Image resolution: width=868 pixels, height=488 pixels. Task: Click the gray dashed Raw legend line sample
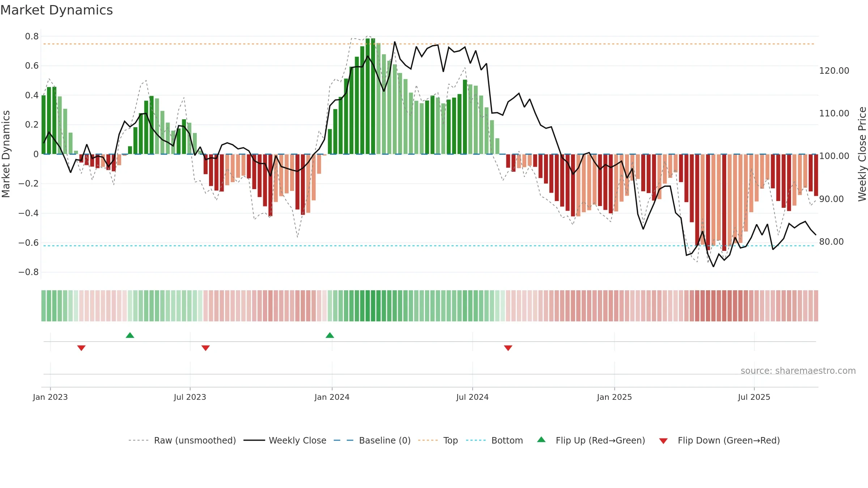139,440
